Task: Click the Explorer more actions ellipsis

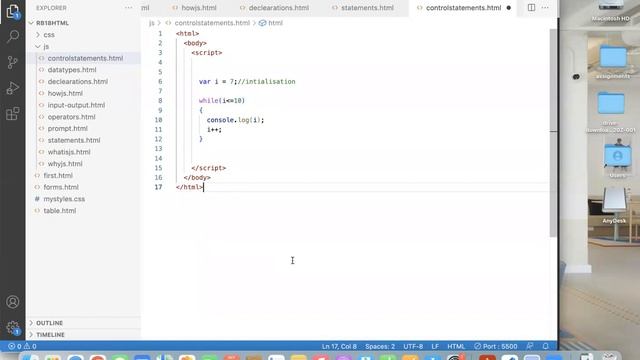Action: click(129, 8)
